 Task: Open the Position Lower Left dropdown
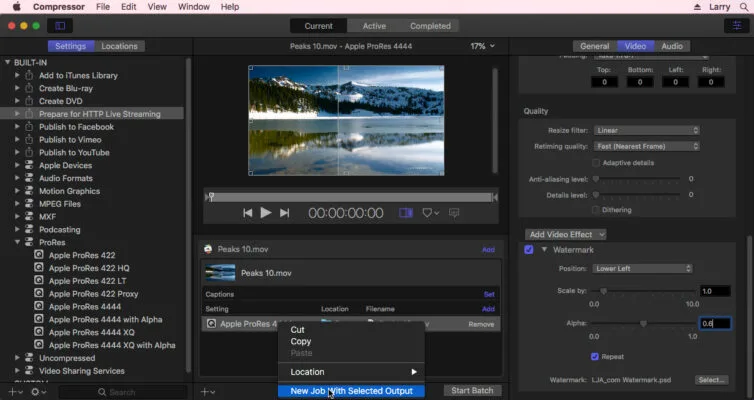pos(643,268)
